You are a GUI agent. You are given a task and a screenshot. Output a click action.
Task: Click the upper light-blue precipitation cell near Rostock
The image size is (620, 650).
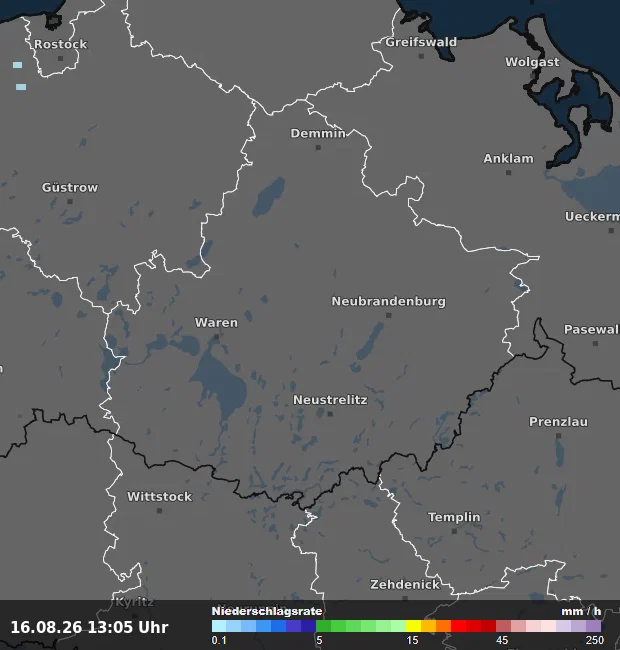17,65
